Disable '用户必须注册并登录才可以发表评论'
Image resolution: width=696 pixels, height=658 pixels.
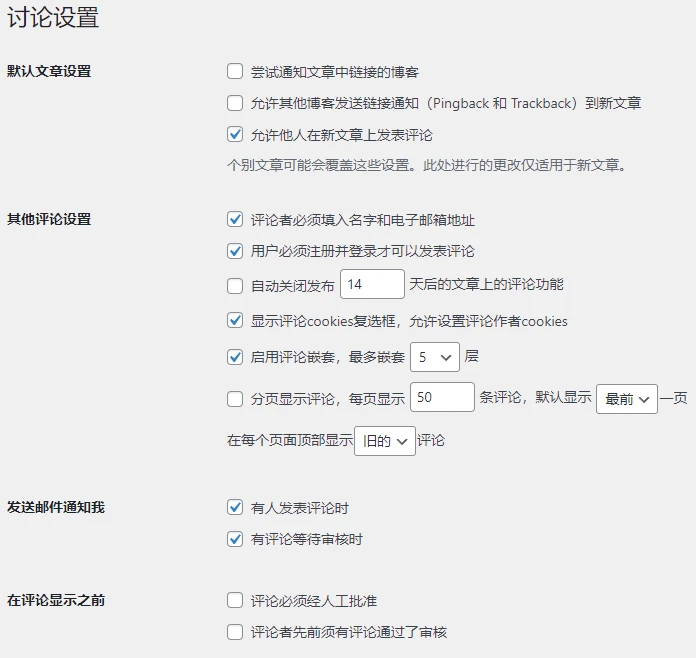tap(235, 251)
